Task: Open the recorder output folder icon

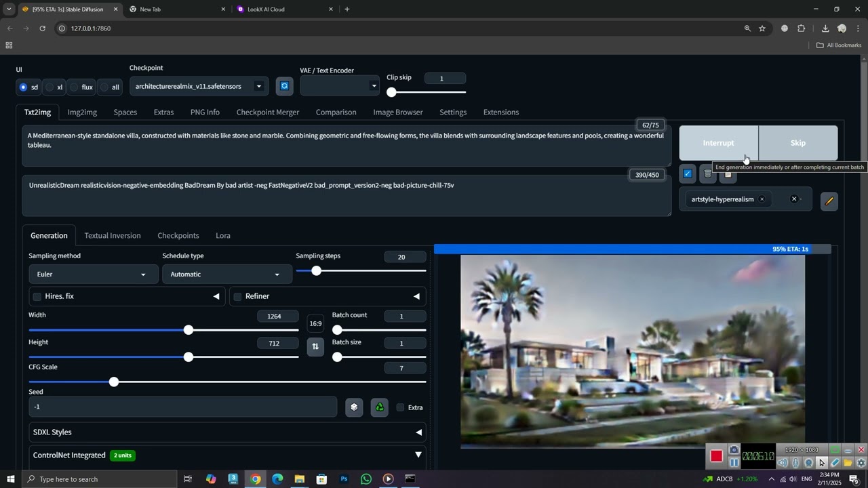Action: coord(848,463)
